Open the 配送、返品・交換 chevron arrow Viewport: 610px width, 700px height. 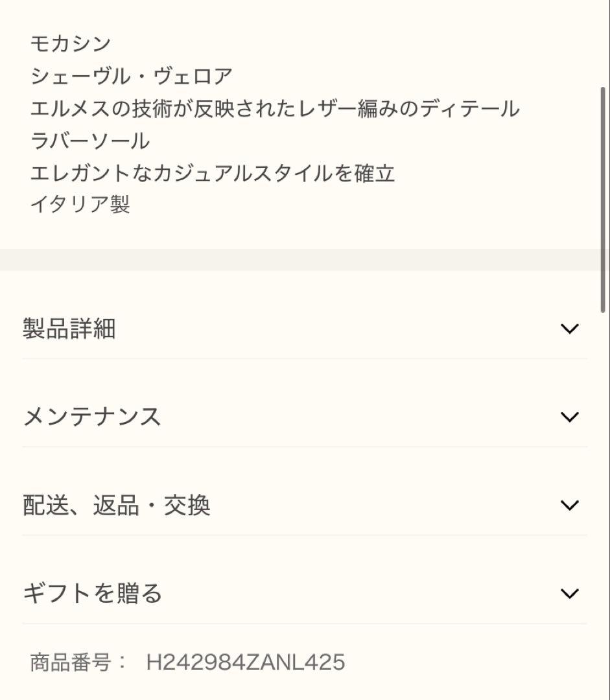point(569,505)
